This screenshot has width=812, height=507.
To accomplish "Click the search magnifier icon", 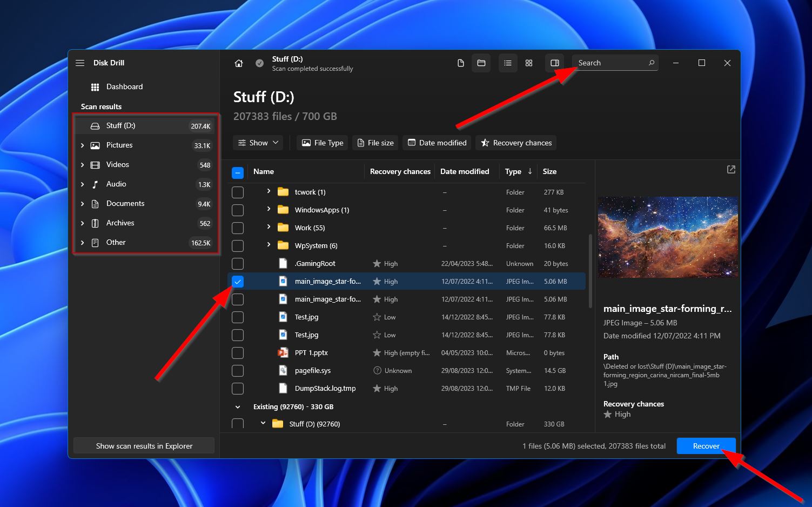I will pos(652,63).
